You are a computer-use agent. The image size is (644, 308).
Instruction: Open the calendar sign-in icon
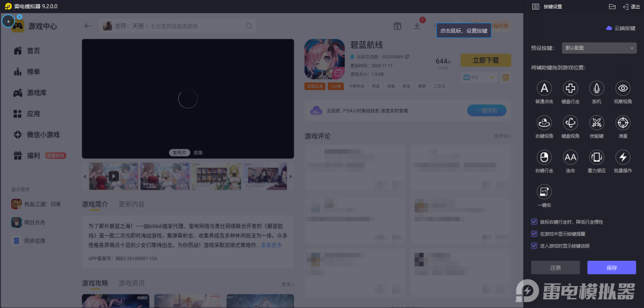click(x=398, y=26)
